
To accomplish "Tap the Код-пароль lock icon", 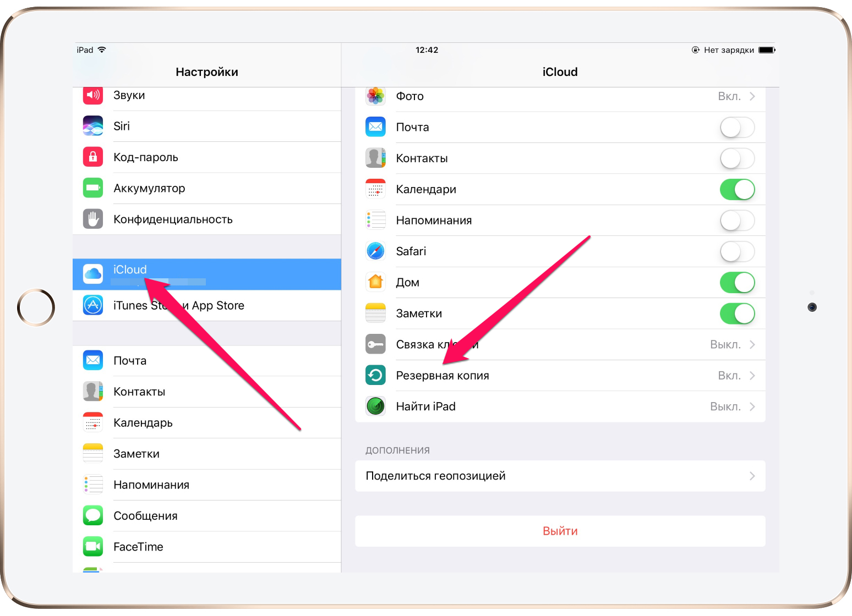I will point(93,157).
